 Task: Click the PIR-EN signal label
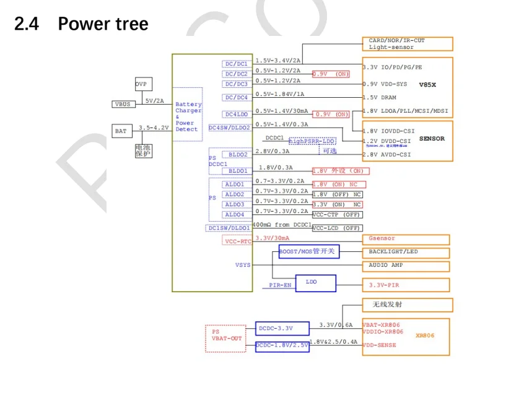[x=280, y=285]
